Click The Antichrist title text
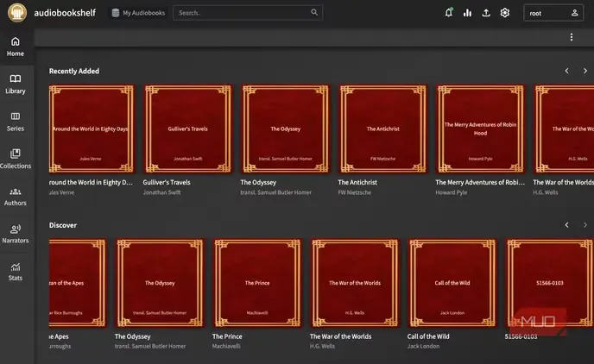The image size is (594, 364). pos(357,182)
